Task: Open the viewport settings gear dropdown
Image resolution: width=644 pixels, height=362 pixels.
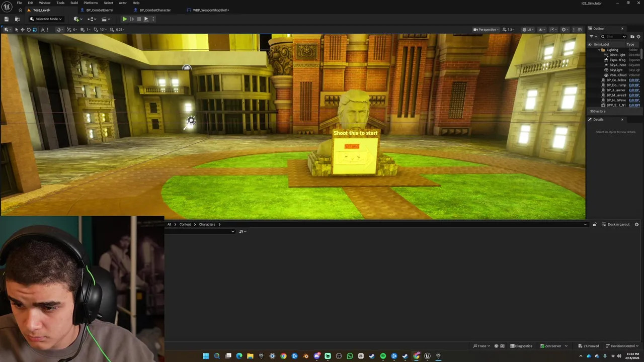Action: (565, 30)
